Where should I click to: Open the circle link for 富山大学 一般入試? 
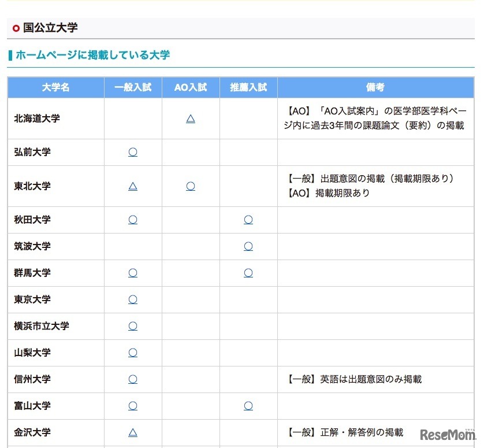133,406
